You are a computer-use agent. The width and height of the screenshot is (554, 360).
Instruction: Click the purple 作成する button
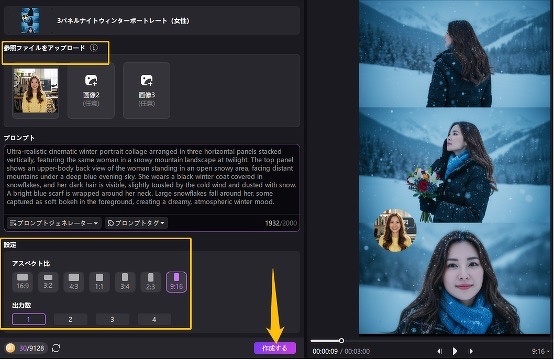275,348
